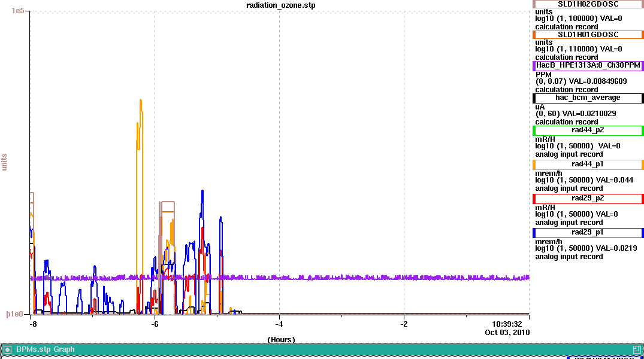Select the HacB_HPE1313A:0_Ch30PPM legend button
The width and height of the screenshot is (644, 359).
pyautogui.click(x=588, y=65)
